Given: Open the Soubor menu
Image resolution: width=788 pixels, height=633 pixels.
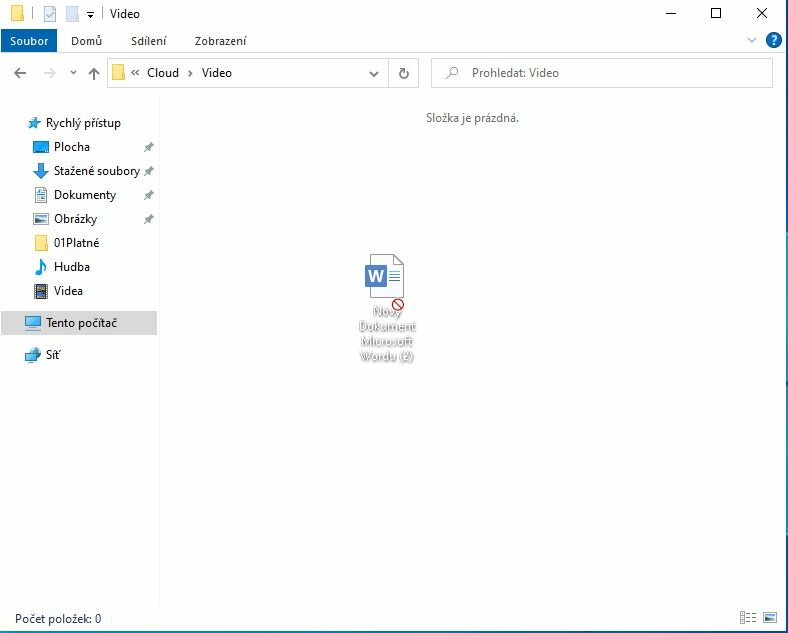Looking at the screenshot, I should [29, 41].
